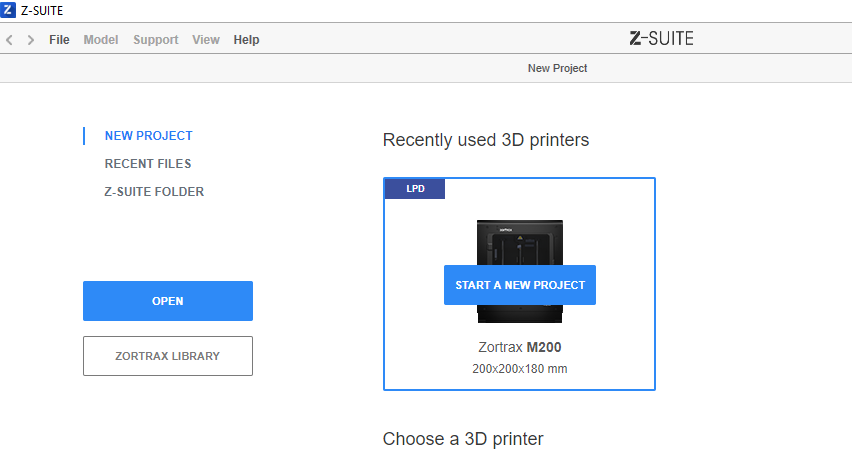Screen dimensions: 852x464
Task: Open the Help menu
Action: click(x=246, y=40)
